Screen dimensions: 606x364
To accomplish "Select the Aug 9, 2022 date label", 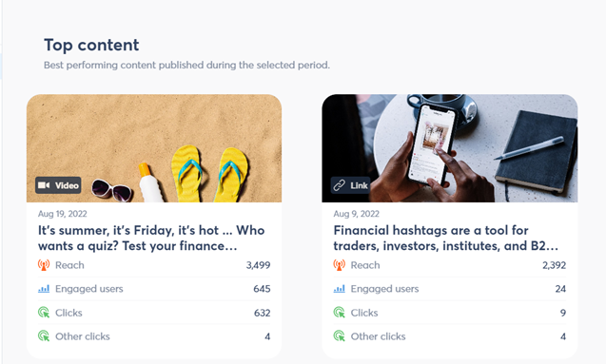I will point(357,214).
